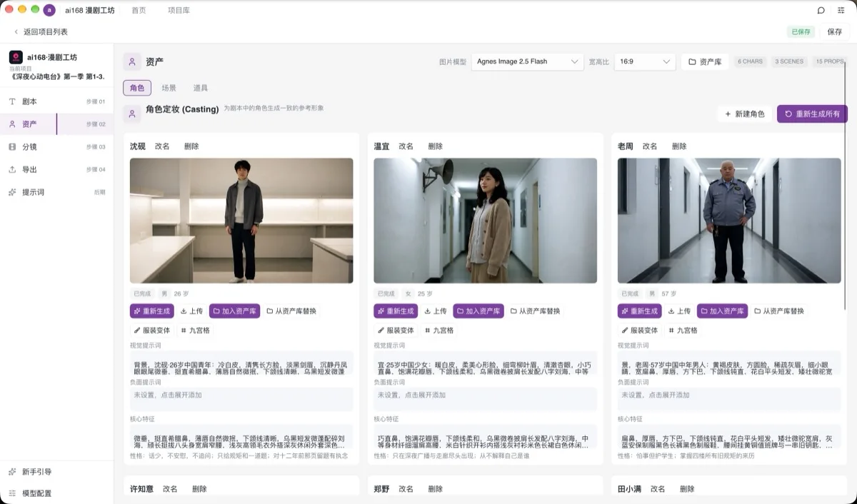
Task: Click the 剧本 script icon in the sidebar
Action: coord(12,101)
